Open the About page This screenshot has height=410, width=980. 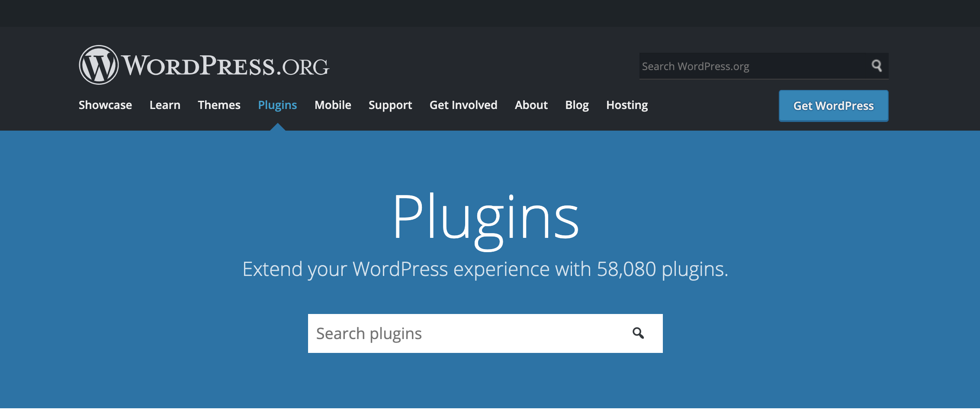pyautogui.click(x=531, y=105)
